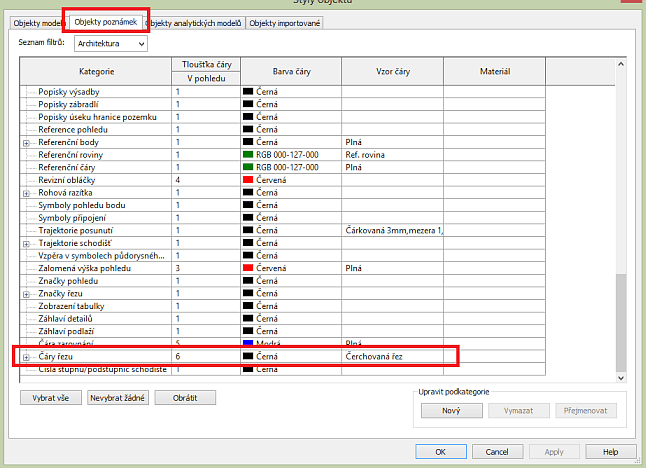
Task: Expand the Rohová razítka tree node
Action: pos(26,193)
